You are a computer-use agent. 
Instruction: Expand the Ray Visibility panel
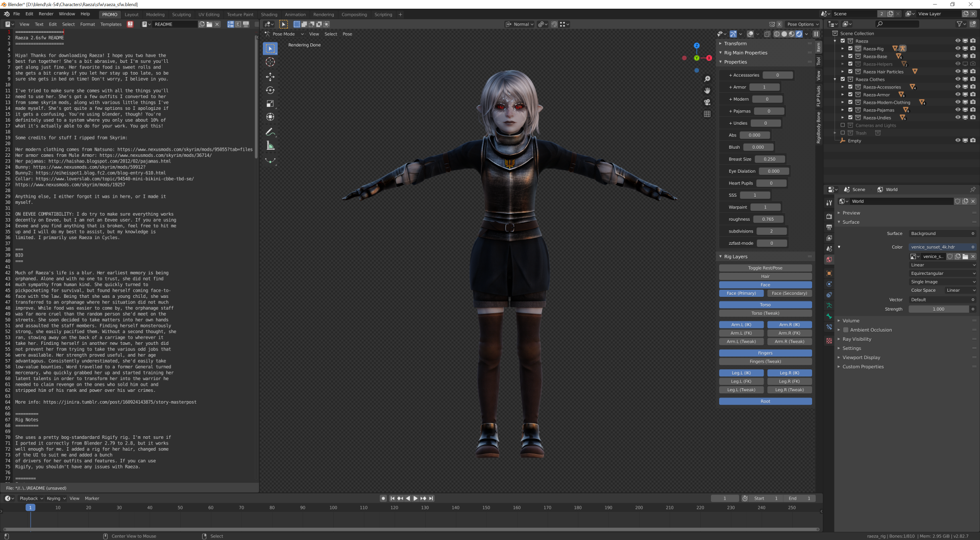click(856, 339)
